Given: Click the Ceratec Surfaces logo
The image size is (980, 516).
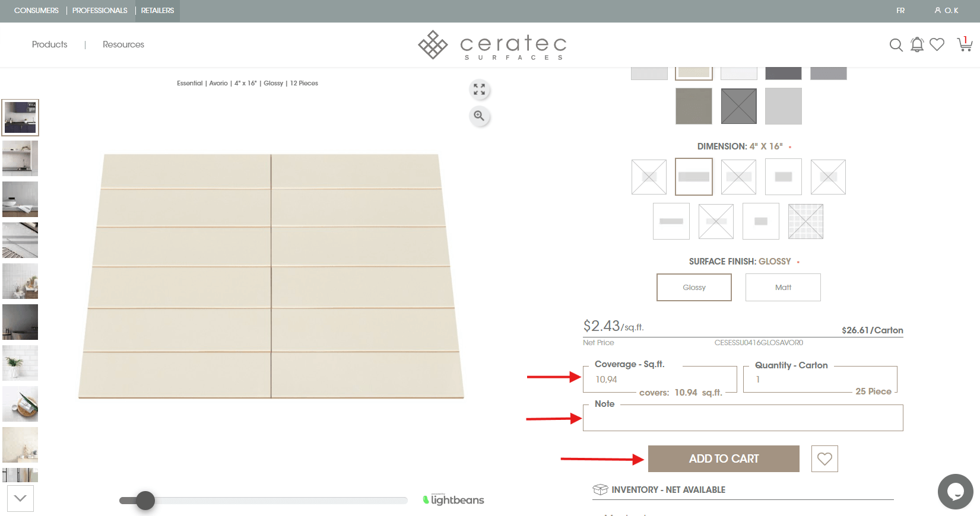Looking at the screenshot, I should click(493, 44).
